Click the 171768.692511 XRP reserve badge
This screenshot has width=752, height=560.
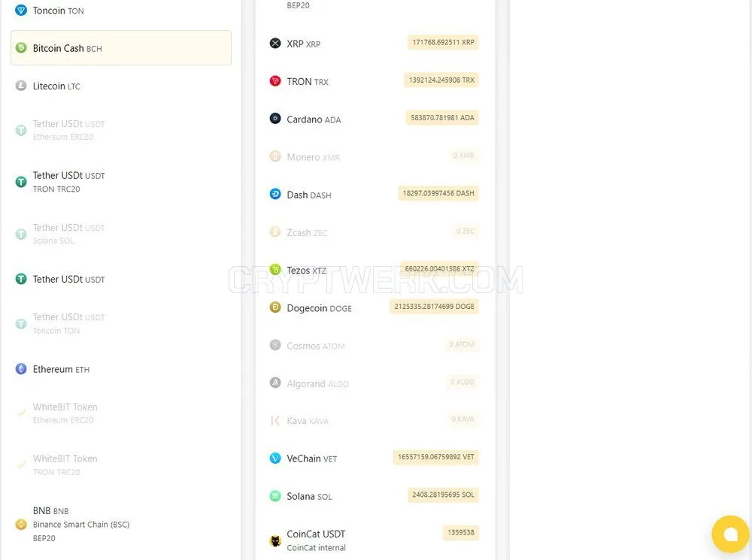tap(443, 42)
